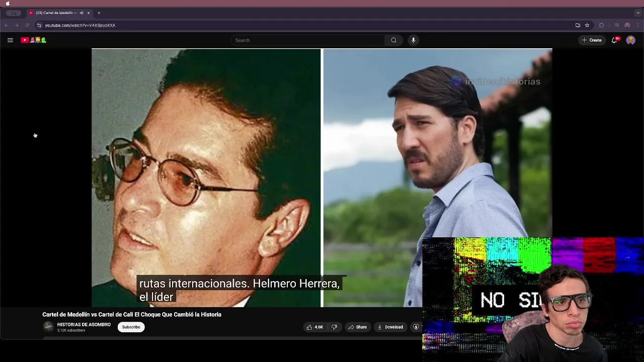The width and height of the screenshot is (644, 362).
Task: Open the Create button
Action: tap(592, 40)
